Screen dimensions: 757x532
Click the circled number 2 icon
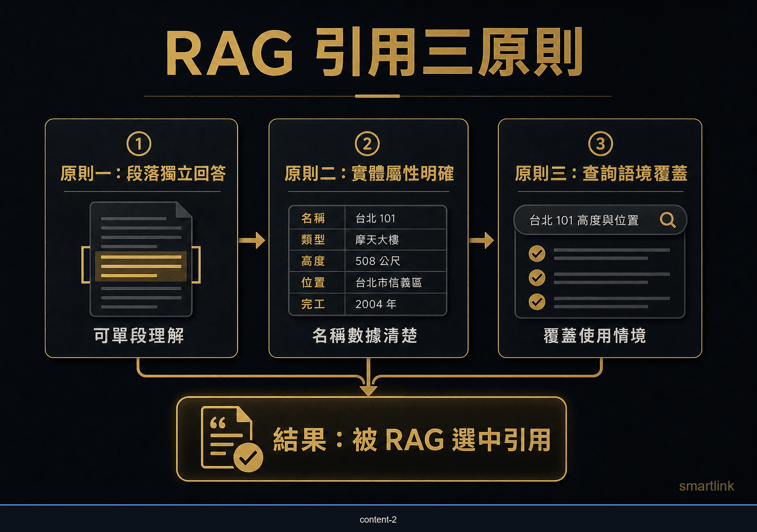(367, 144)
